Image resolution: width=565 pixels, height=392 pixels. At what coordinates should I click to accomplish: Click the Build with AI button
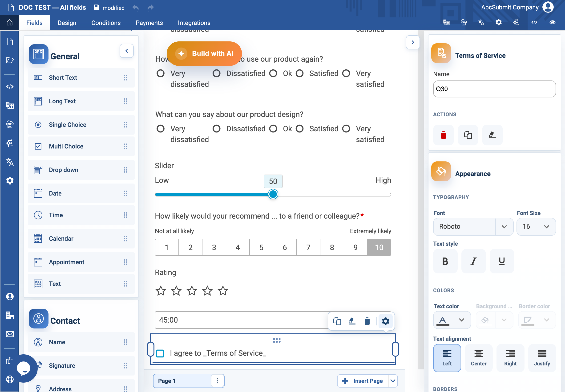(204, 54)
